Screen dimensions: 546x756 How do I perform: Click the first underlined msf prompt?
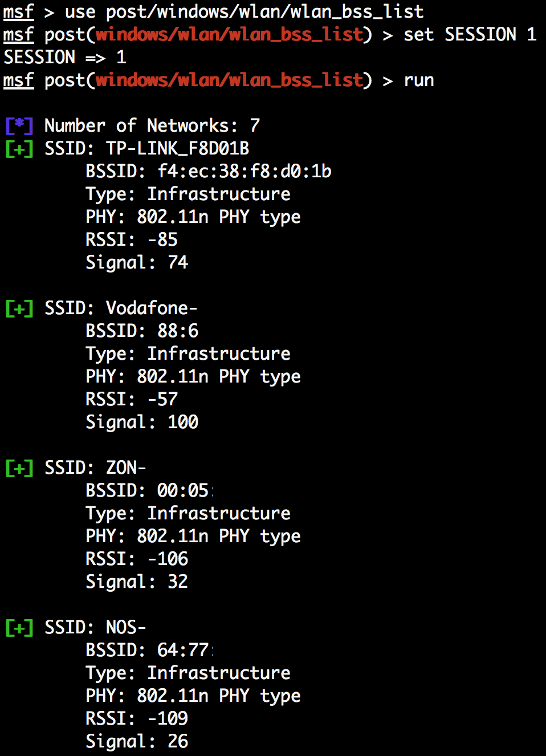tap(19, 12)
